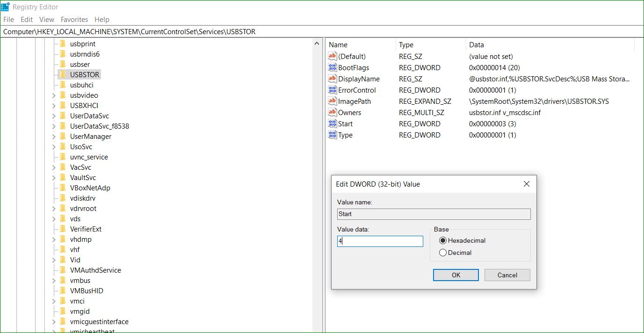Viewport: 644px width, 333px height.
Task: Click the Registry Editor title bar icon
Action: (x=7, y=7)
